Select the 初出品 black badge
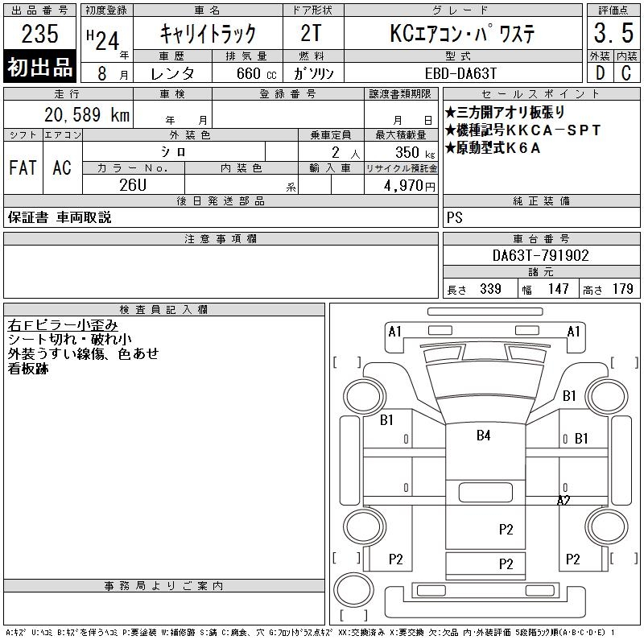 pos(39,67)
